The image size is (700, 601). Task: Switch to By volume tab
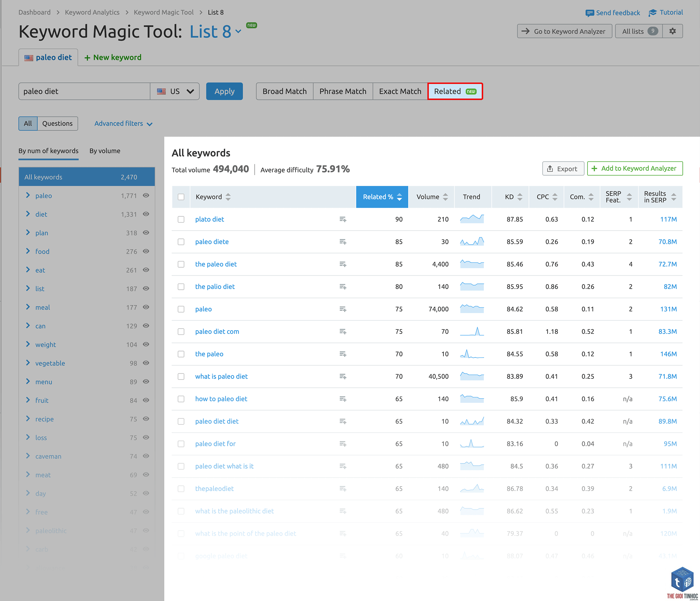[105, 151]
